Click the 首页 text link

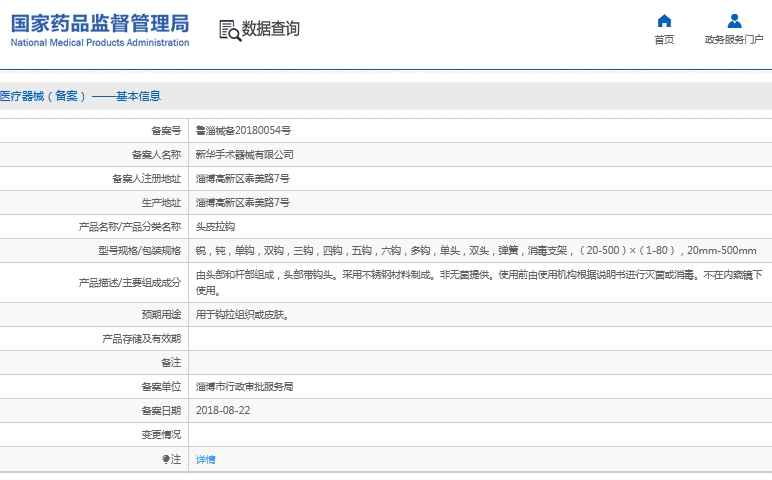click(x=664, y=40)
